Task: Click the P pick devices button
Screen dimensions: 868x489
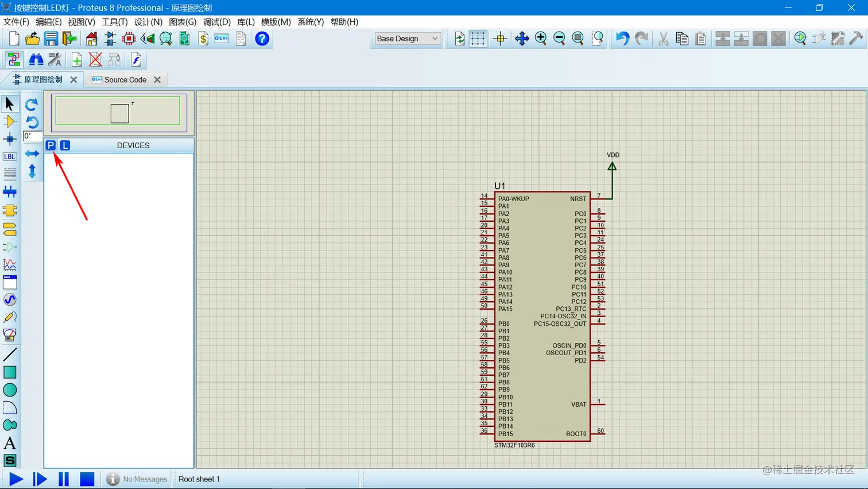Action: tap(51, 145)
